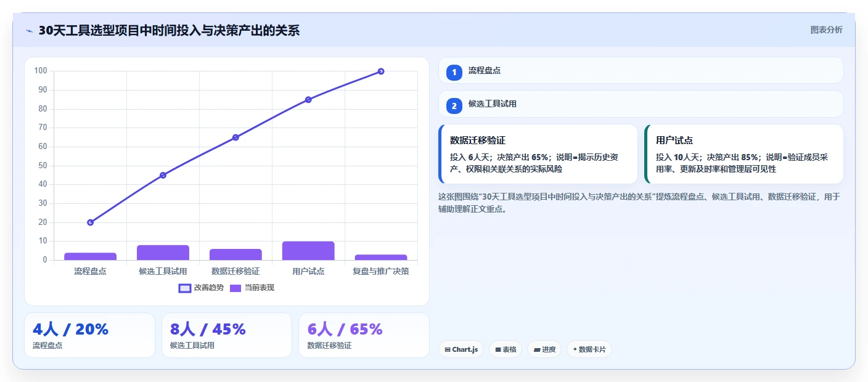Click the x-axis label 候选工具试用

(x=163, y=271)
